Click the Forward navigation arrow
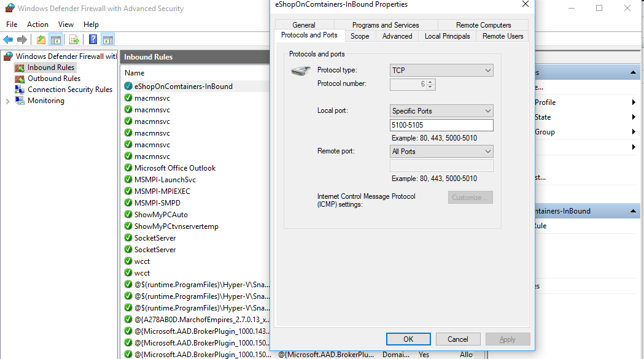This screenshot has width=644, height=359. (21, 39)
